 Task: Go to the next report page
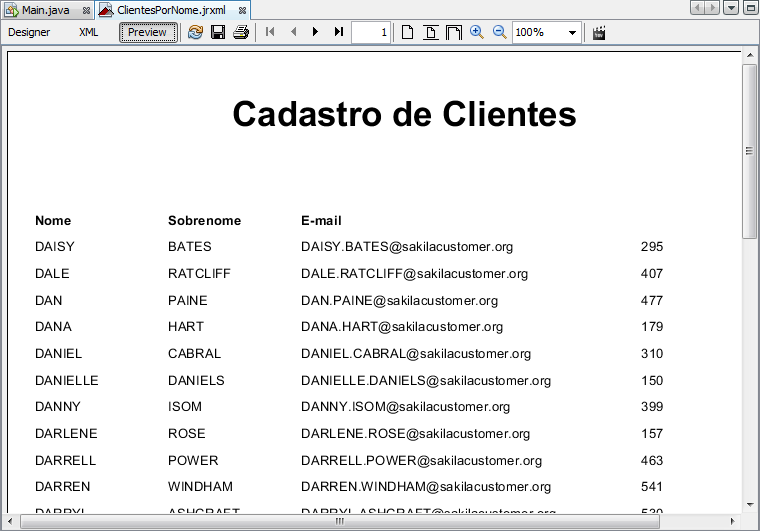[316, 32]
